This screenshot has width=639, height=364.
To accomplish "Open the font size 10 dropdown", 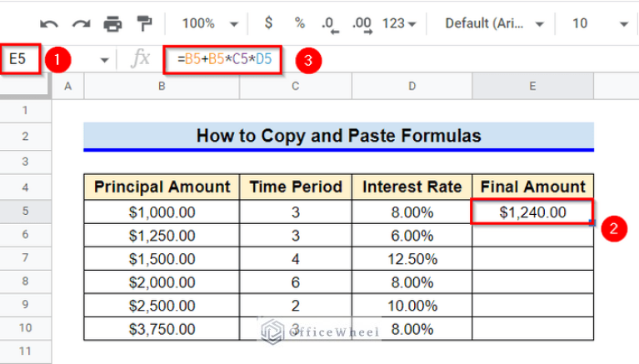I will click(x=600, y=23).
